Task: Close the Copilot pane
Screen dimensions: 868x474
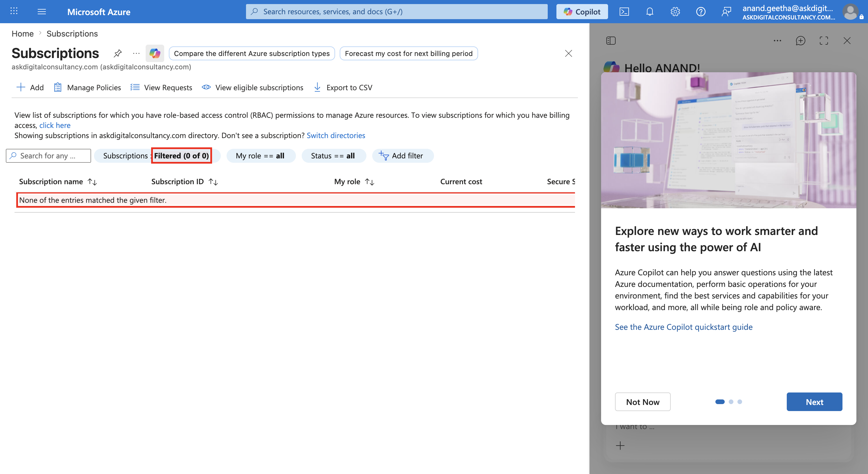Action: (x=847, y=41)
